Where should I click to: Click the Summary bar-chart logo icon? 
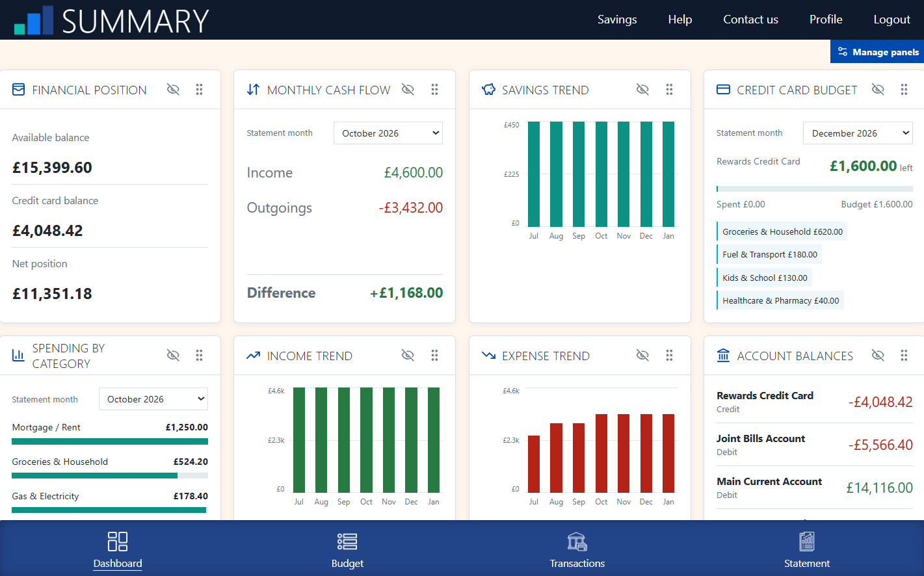coord(34,20)
